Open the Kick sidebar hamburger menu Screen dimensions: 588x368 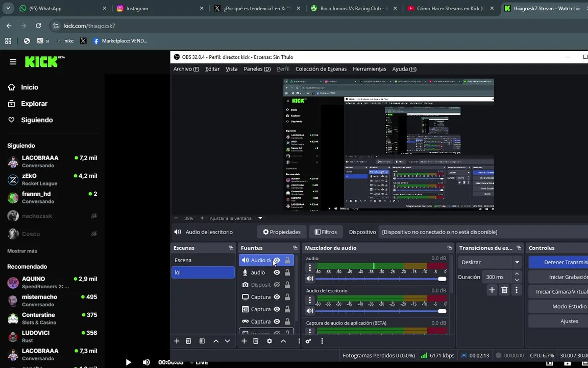13,62
